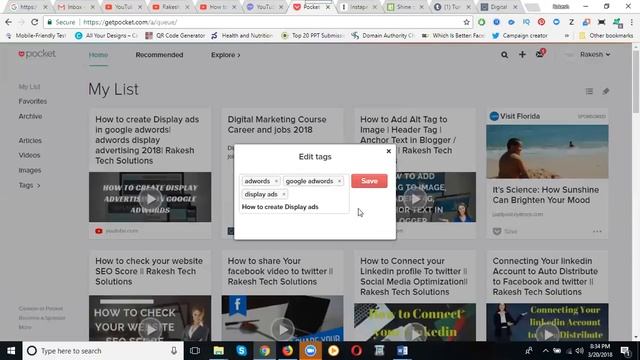
Task: Open Favorites in sidebar
Action: 33,101
